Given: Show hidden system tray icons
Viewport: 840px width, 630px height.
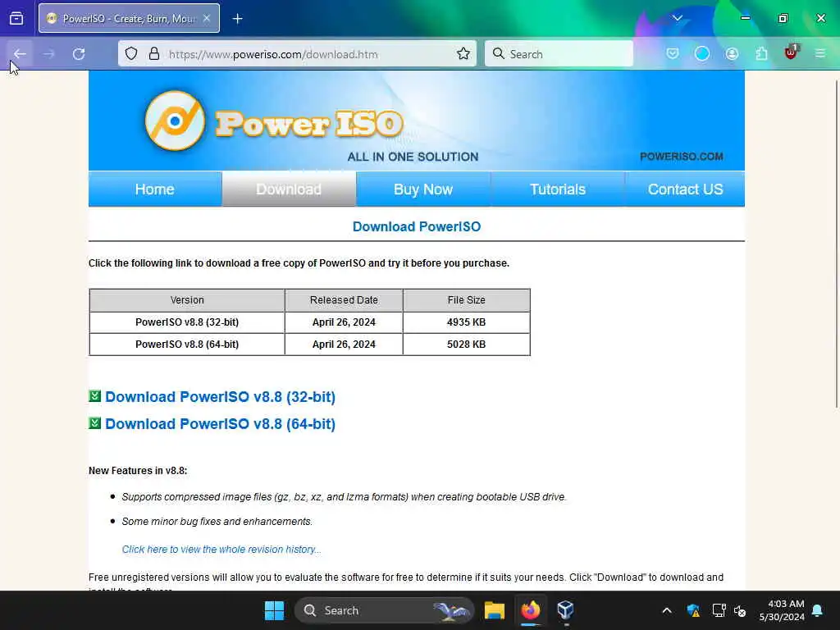Looking at the screenshot, I should [667, 610].
